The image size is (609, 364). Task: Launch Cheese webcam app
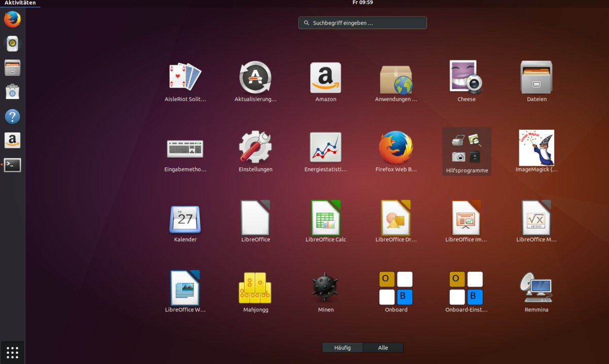[466, 81]
